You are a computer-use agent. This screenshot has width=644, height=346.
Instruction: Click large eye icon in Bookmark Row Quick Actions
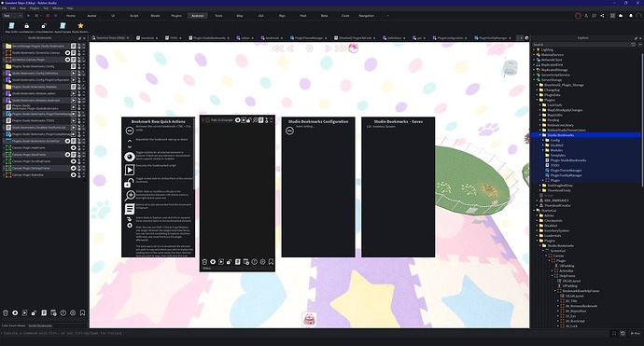tap(130, 157)
